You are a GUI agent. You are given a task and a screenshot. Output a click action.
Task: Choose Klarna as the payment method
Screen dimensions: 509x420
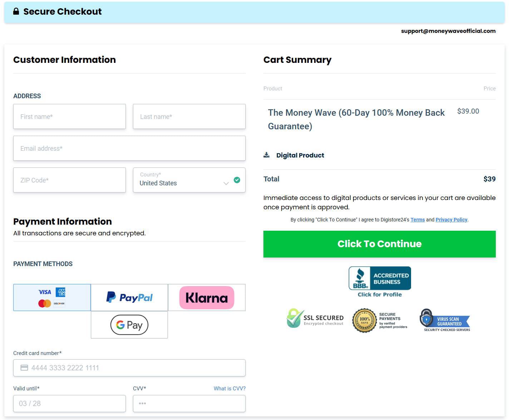pos(206,297)
